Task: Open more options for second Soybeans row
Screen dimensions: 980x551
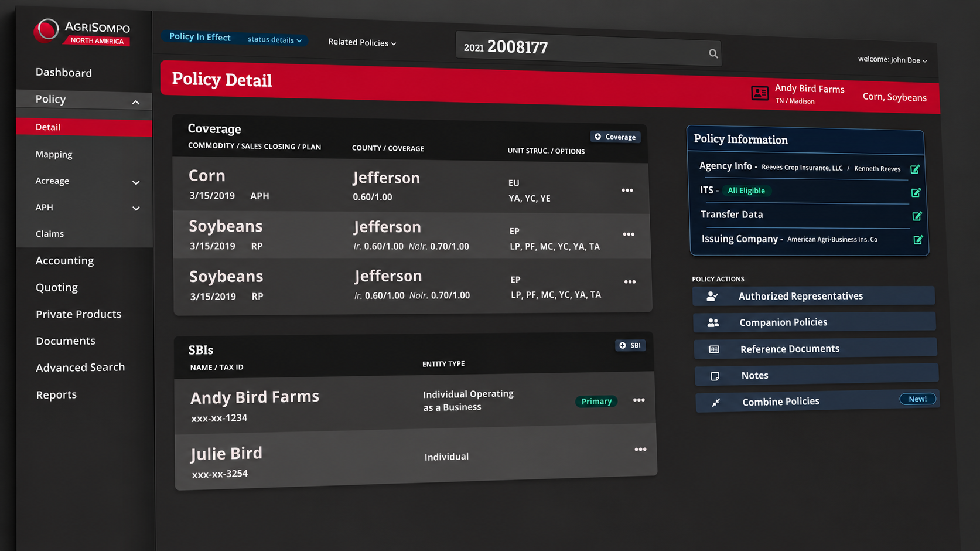Action: (x=630, y=282)
